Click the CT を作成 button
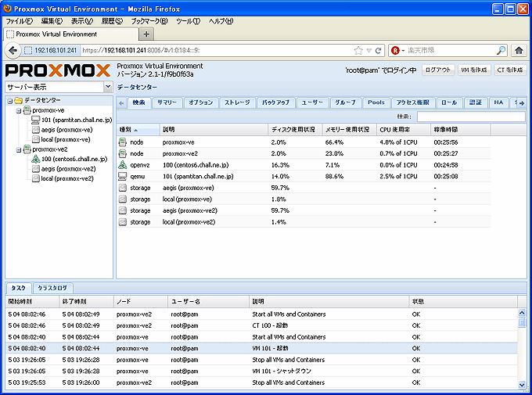This screenshot has width=532, height=395. point(510,70)
